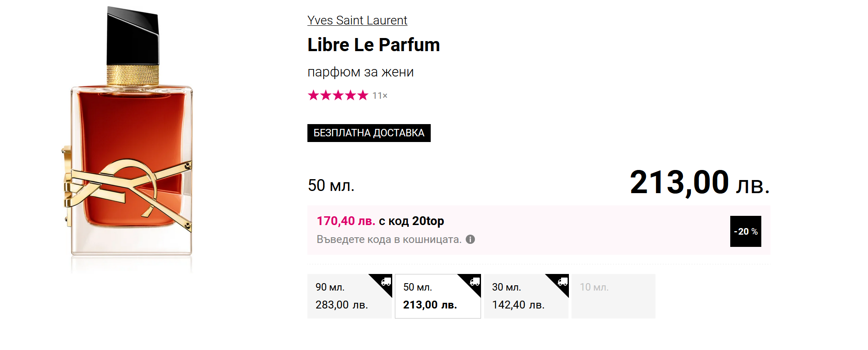Screen dimensions: 868x350
Task: Click the -20 % discount badge
Action: pos(745,231)
